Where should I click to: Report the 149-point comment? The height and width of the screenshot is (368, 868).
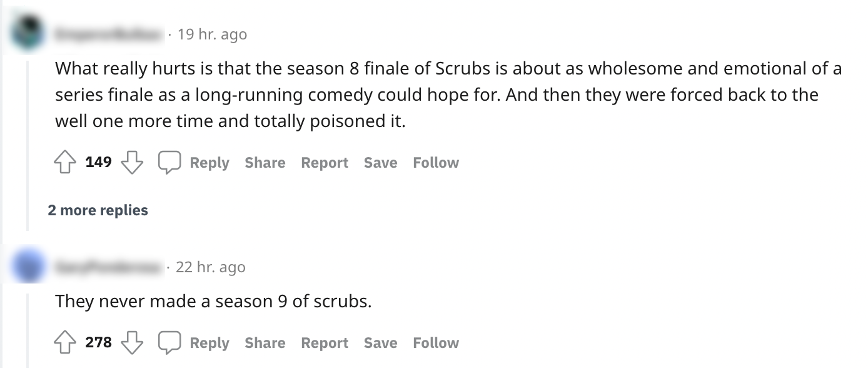[324, 163]
